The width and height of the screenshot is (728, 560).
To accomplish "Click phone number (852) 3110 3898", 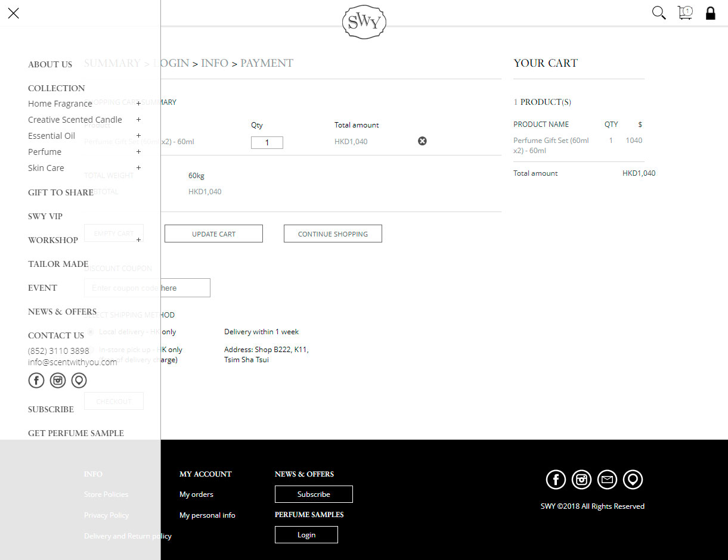I will 58,351.
